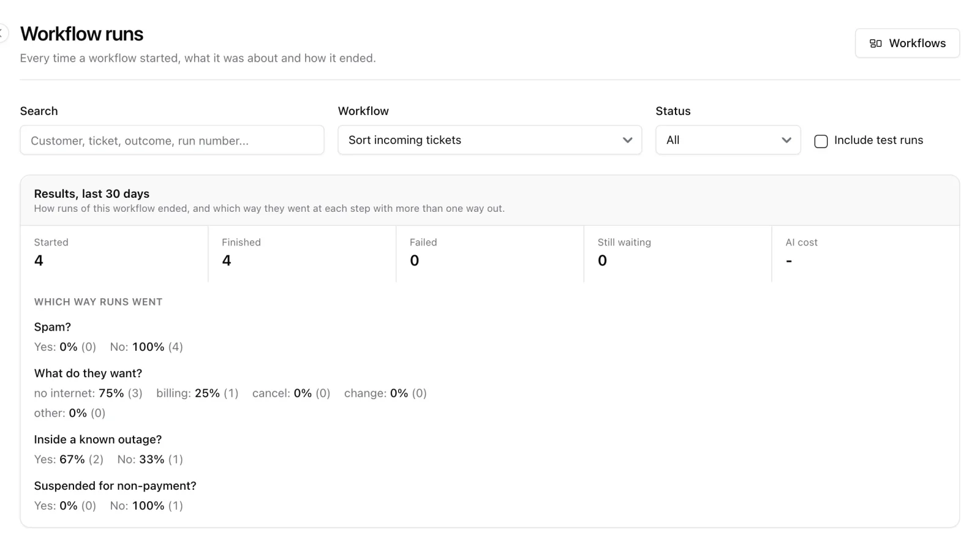
Task: Click the Results, last 30 days heading
Action: click(x=92, y=193)
